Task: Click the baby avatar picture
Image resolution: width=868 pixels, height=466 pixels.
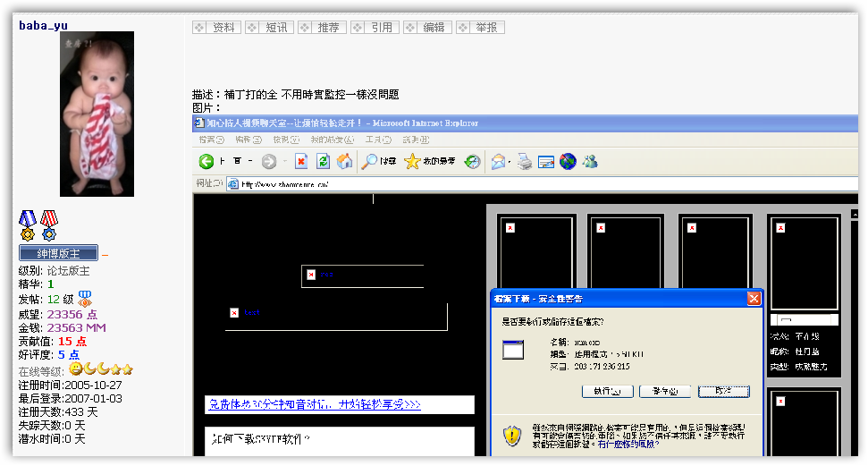Action: tap(97, 114)
